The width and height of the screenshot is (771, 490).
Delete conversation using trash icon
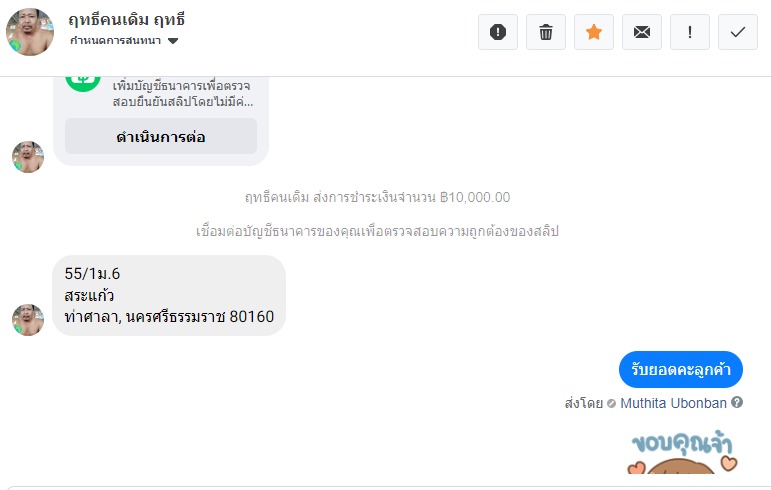[546, 32]
